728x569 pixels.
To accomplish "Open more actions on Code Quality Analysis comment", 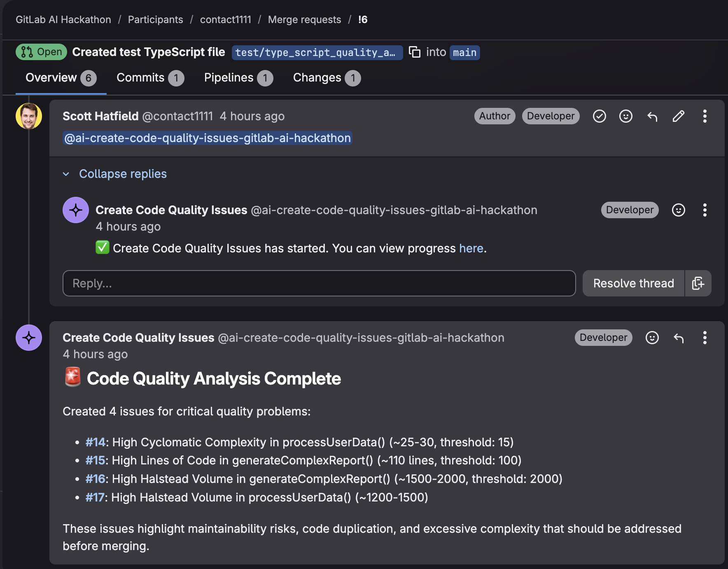I will click(705, 338).
